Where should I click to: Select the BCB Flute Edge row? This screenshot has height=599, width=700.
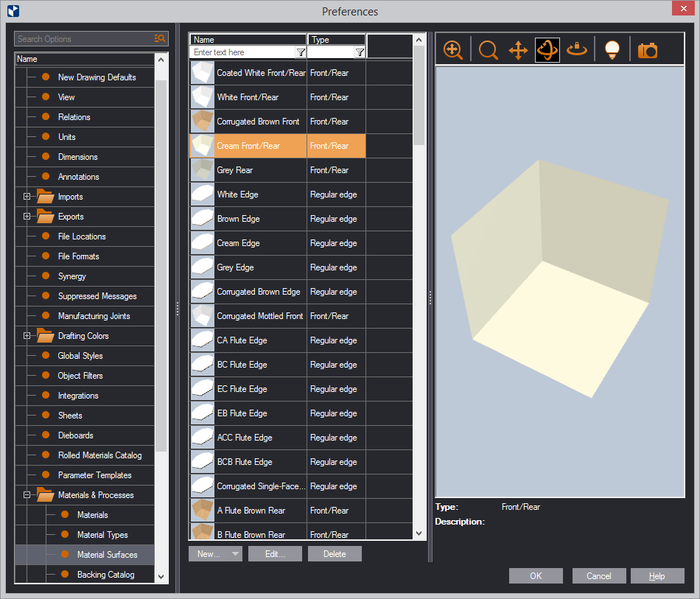coord(278,462)
